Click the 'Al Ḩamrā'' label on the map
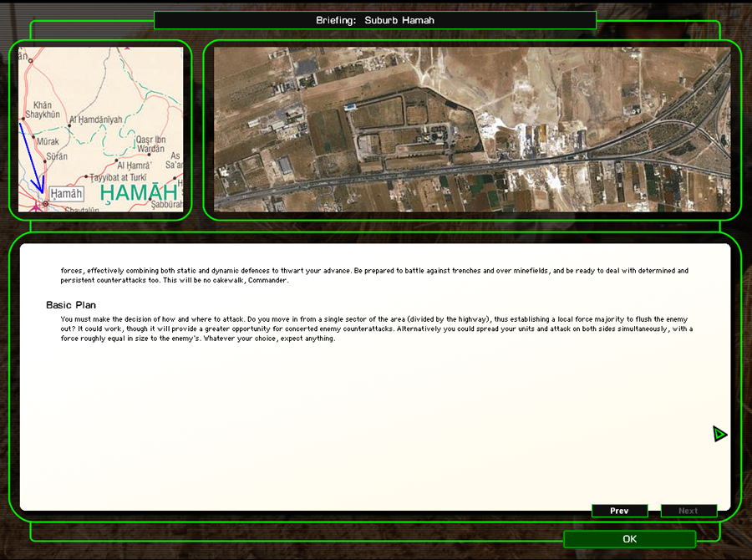This screenshot has width=752, height=560. (x=135, y=165)
